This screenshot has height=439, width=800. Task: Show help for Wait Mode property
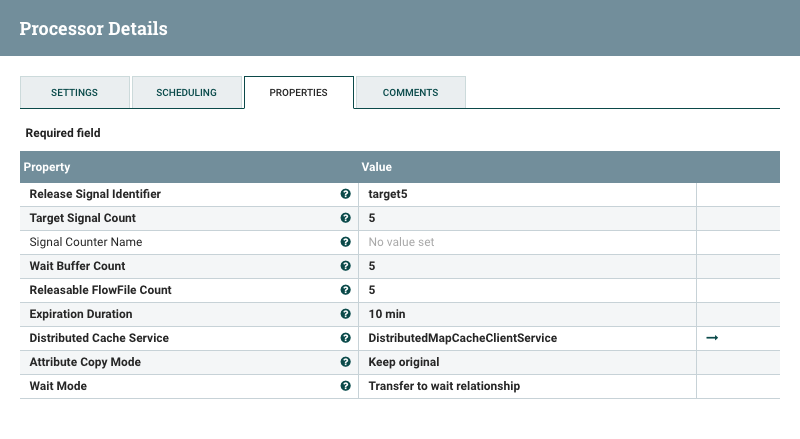(x=345, y=386)
